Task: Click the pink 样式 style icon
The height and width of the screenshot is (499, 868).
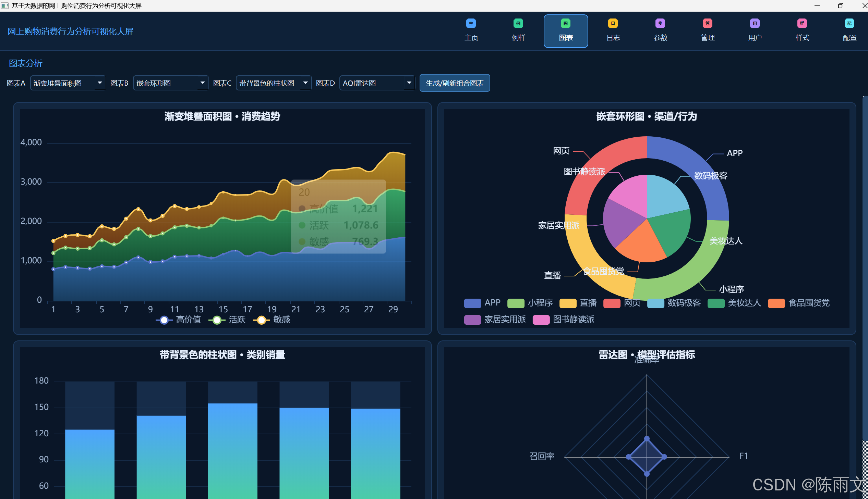Action: [x=802, y=23]
